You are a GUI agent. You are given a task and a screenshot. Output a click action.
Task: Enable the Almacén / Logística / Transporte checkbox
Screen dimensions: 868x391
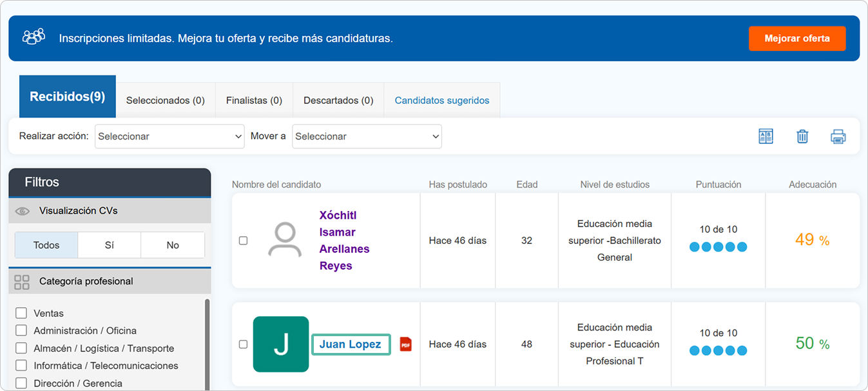21,348
